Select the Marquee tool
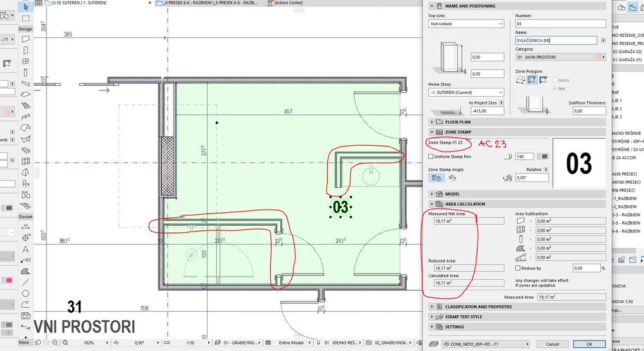 [26, 19]
